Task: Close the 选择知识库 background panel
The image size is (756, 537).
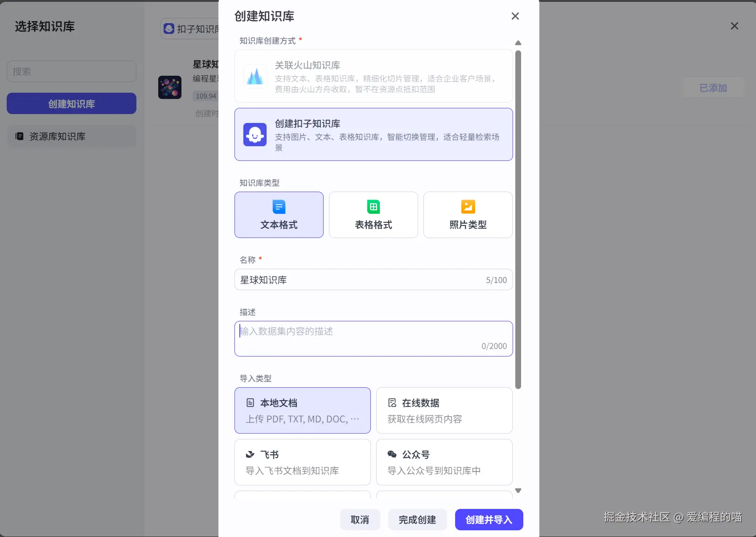Action: click(x=735, y=26)
